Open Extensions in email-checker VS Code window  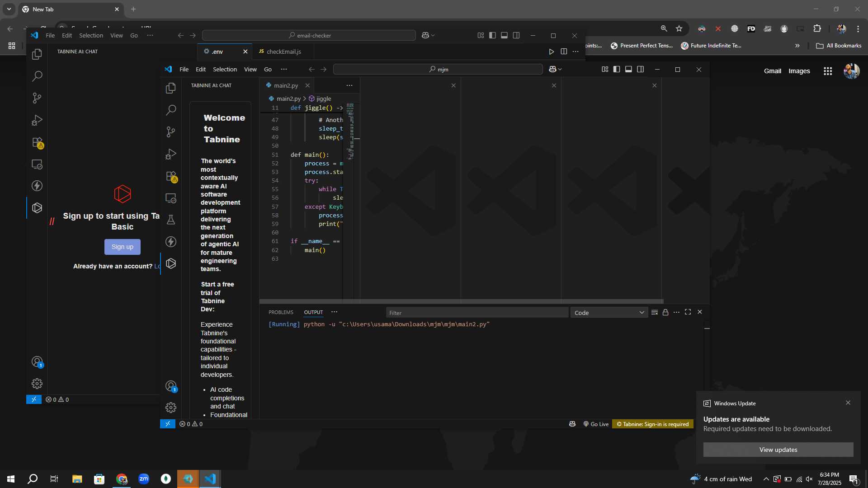point(37,142)
